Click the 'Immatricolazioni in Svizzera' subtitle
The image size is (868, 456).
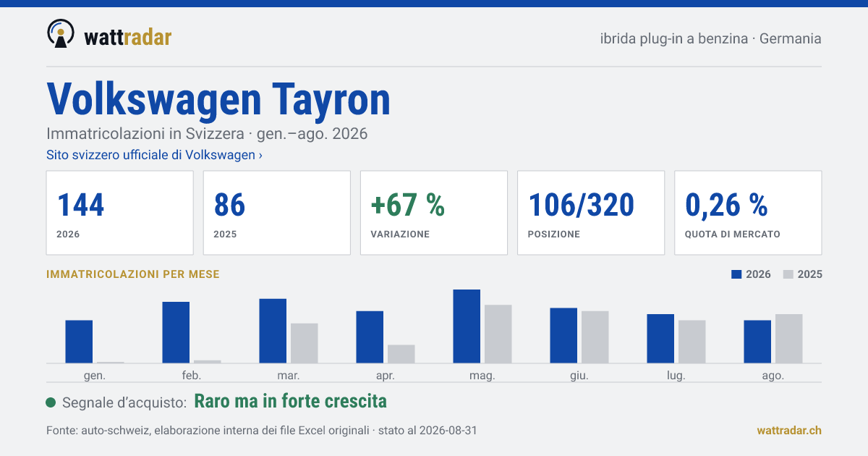click(207, 134)
